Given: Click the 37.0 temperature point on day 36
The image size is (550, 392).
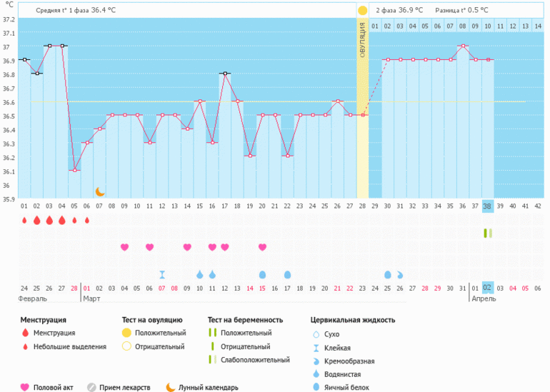Looking at the screenshot, I should pyautogui.click(x=463, y=46).
